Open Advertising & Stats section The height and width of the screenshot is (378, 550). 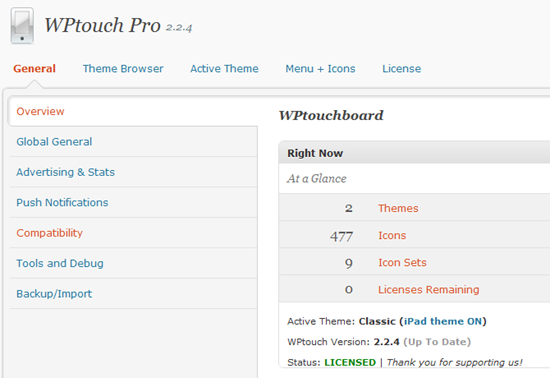[66, 172]
